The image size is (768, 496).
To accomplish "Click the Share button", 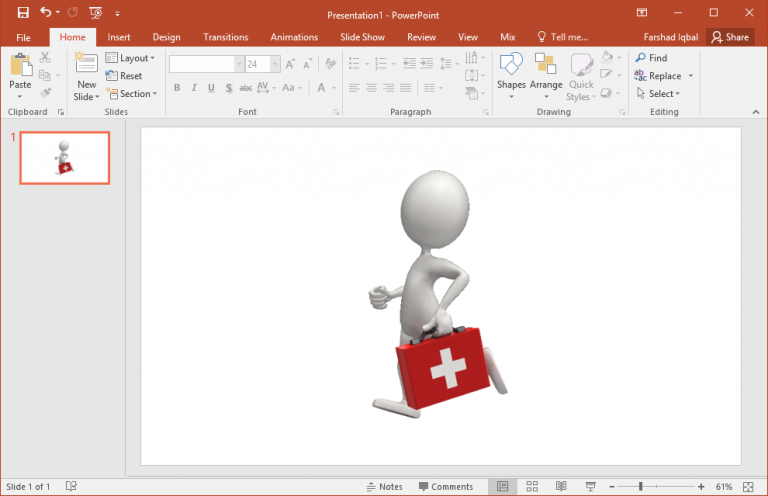I will coord(730,37).
